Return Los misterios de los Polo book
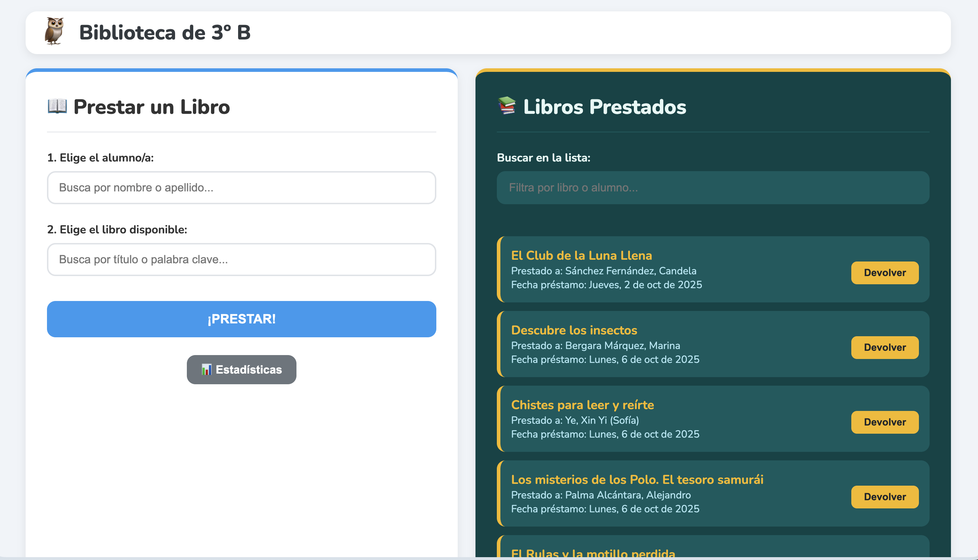Screen dimensions: 978x560 pyautogui.click(x=884, y=497)
